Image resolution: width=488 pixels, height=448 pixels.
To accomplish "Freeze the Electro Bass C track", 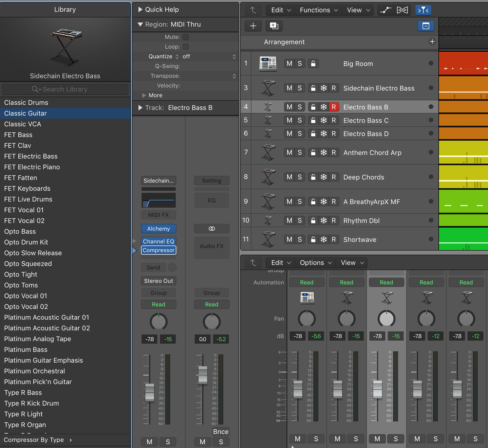I will [324, 120].
